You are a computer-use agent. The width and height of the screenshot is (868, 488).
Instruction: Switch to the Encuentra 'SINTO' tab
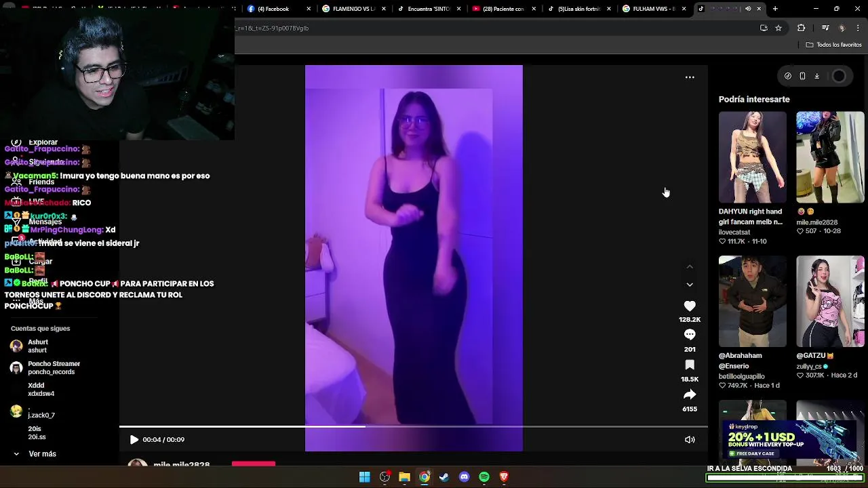click(429, 9)
